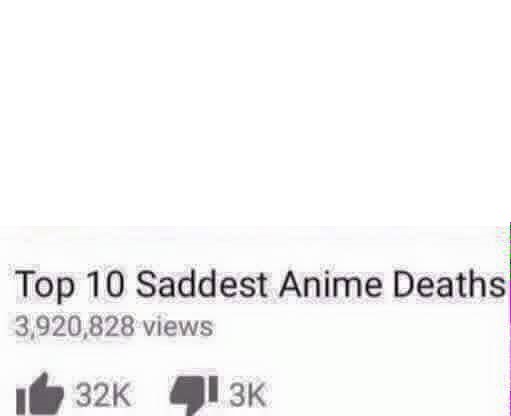The height and width of the screenshot is (416, 511).
Task: Click the 3,920,828 views counter
Action: [114, 327]
